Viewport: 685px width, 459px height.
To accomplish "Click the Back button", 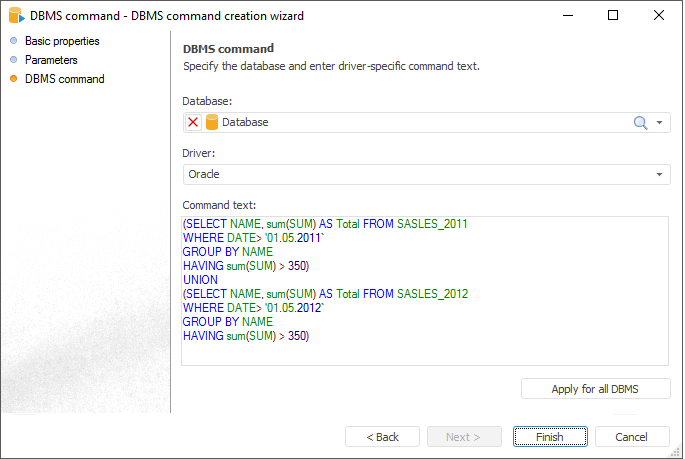I will point(382,437).
